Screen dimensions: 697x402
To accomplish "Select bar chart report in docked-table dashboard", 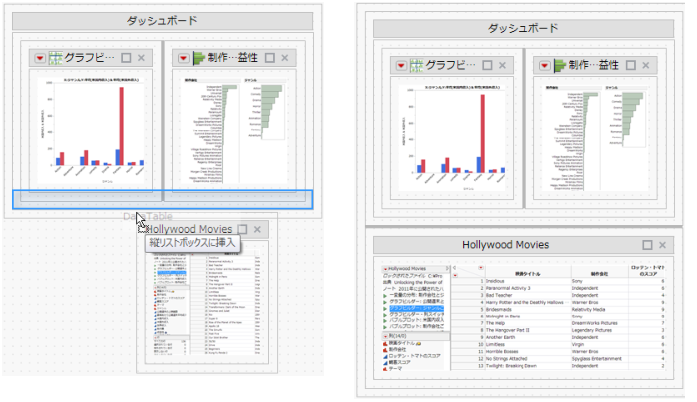I will point(452,138).
